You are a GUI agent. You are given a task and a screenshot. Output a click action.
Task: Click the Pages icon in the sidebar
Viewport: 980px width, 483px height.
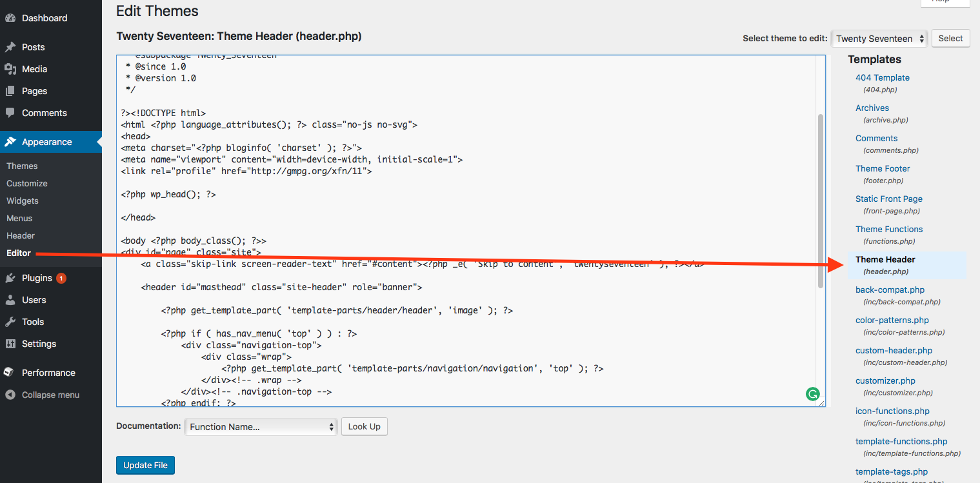click(10, 91)
